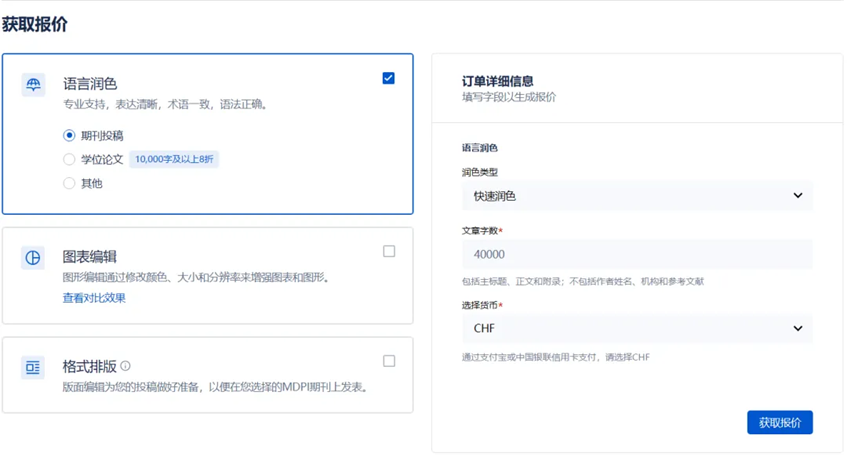Click the 语言润色 card title

90,84
